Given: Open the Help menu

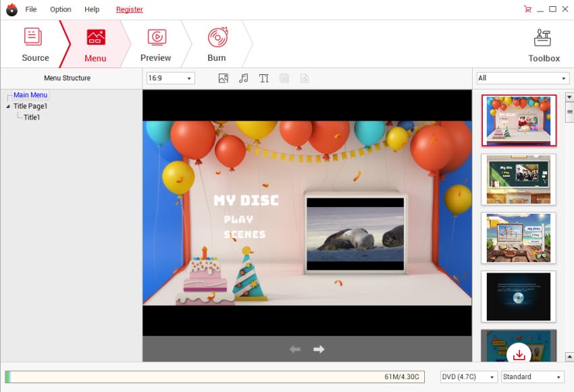Looking at the screenshot, I should coord(92,9).
